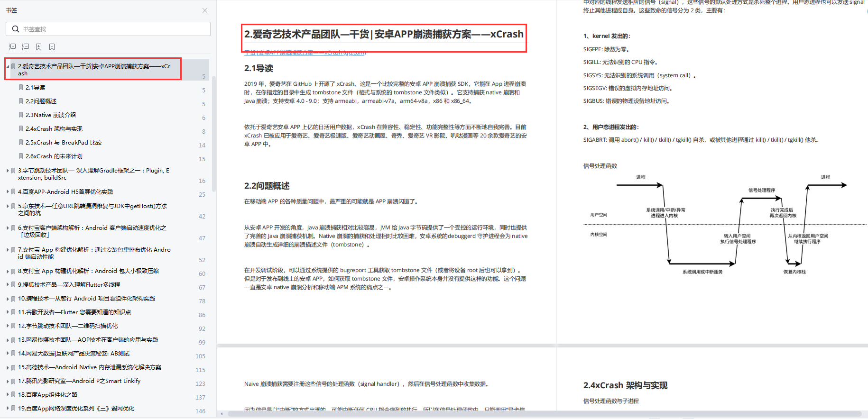Expand the 5.京东技术 bookmark node
This screenshot has height=419, width=868.
tap(8, 206)
